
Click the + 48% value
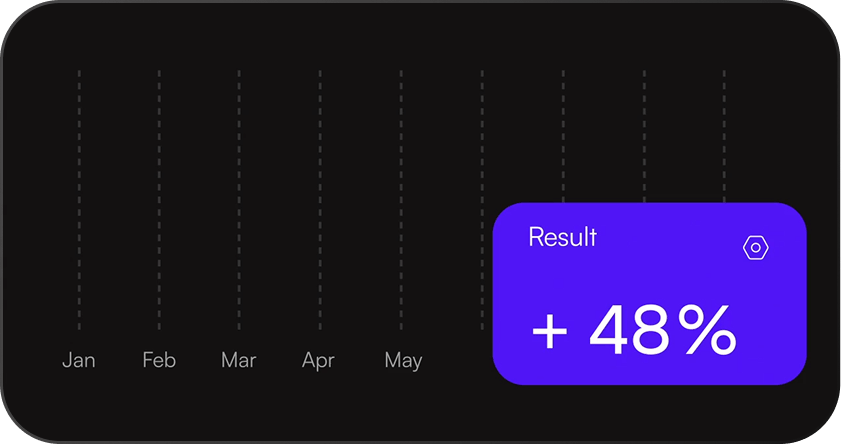[634, 330]
